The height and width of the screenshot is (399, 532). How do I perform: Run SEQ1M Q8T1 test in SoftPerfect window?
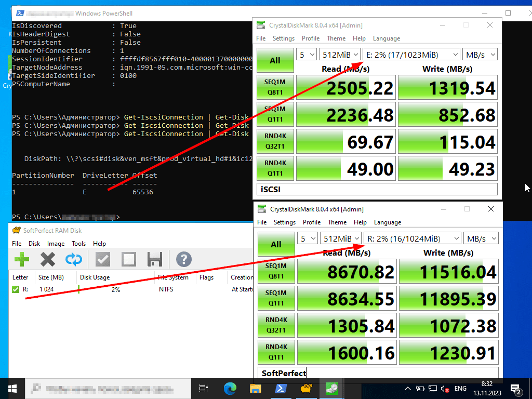point(276,271)
